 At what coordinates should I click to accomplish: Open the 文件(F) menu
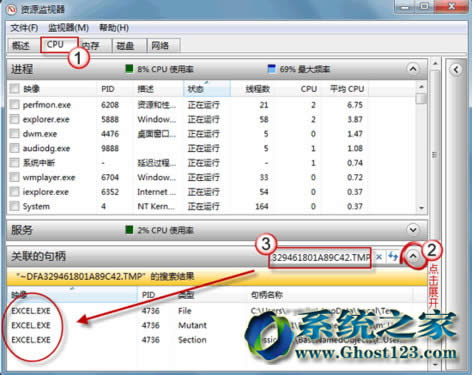(x=24, y=28)
